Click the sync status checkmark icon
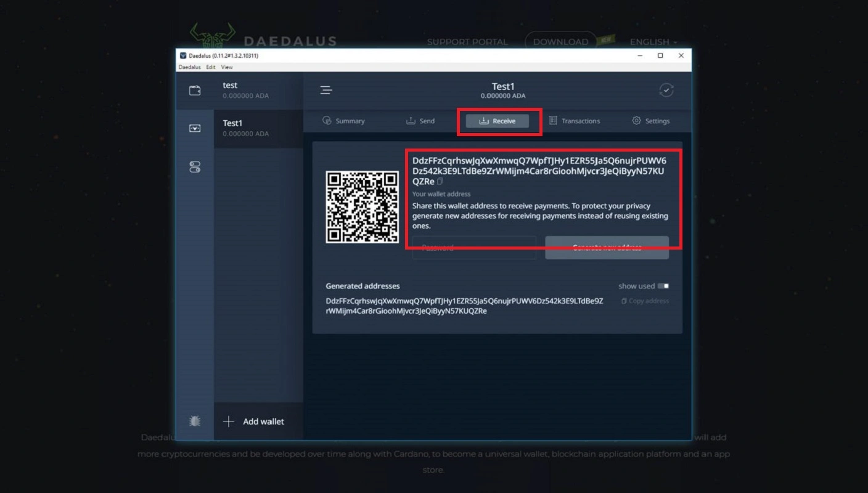The width and height of the screenshot is (868, 493). (x=666, y=91)
